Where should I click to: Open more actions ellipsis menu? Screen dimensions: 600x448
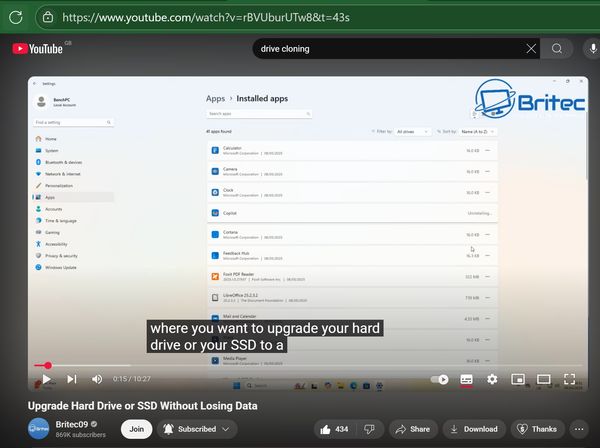point(579,429)
